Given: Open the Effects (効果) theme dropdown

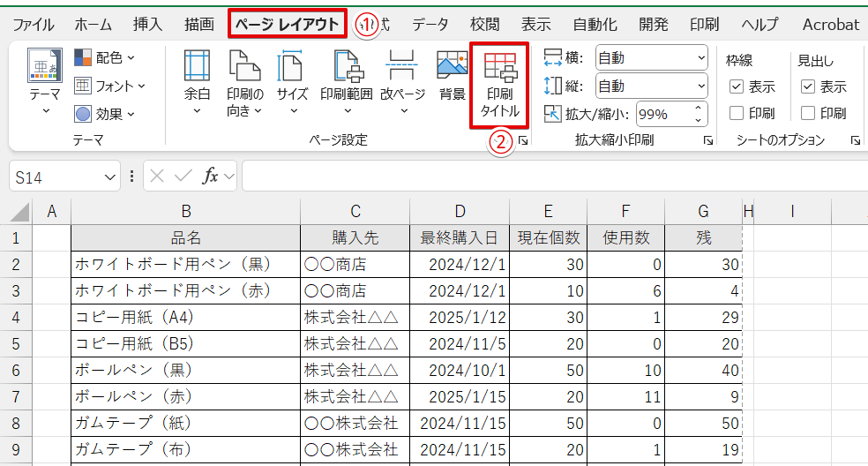Looking at the screenshot, I should click(x=105, y=114).
